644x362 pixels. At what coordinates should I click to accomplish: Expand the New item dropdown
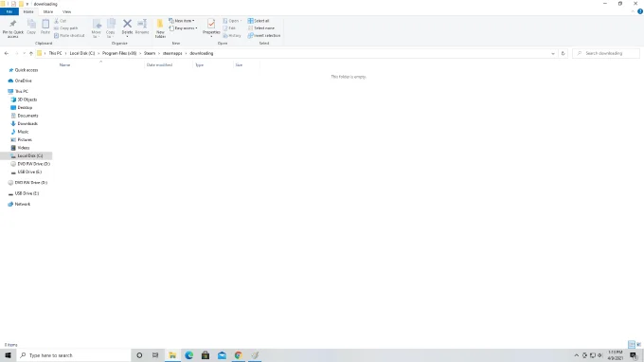pos(182,21)
